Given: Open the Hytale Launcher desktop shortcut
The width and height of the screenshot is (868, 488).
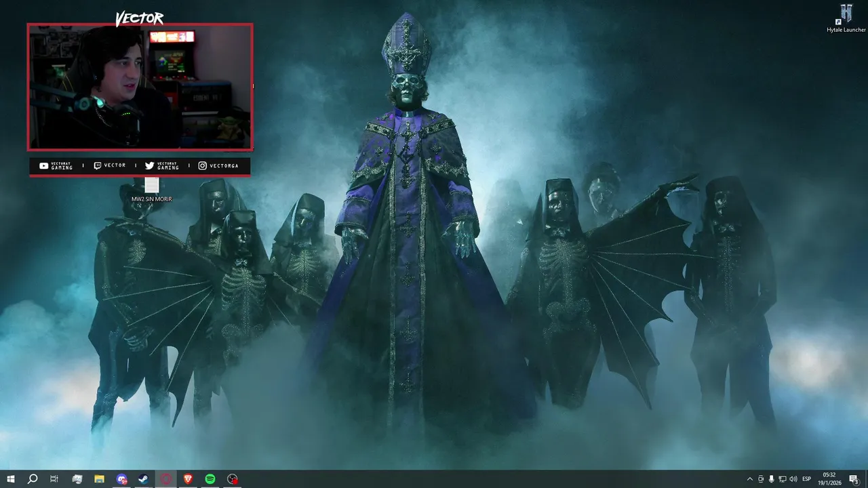Looking at the screenshot, I should 846,18.
